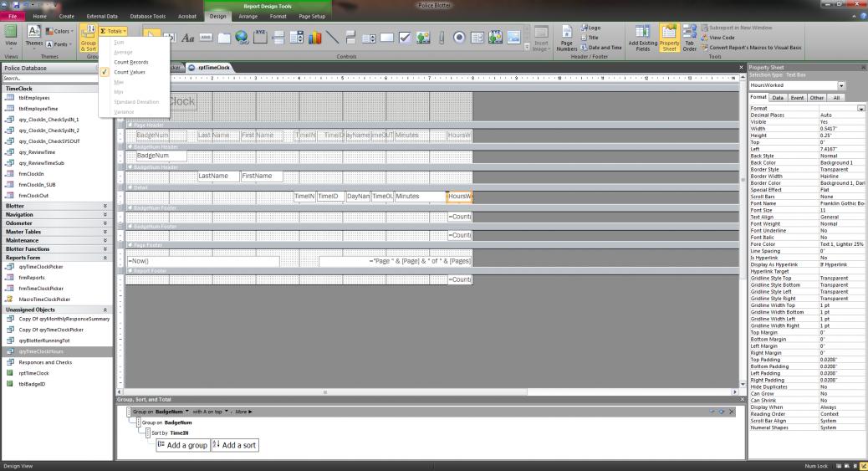
Task: Open the Totals dropdown
Action: click(x=114, y=31)
